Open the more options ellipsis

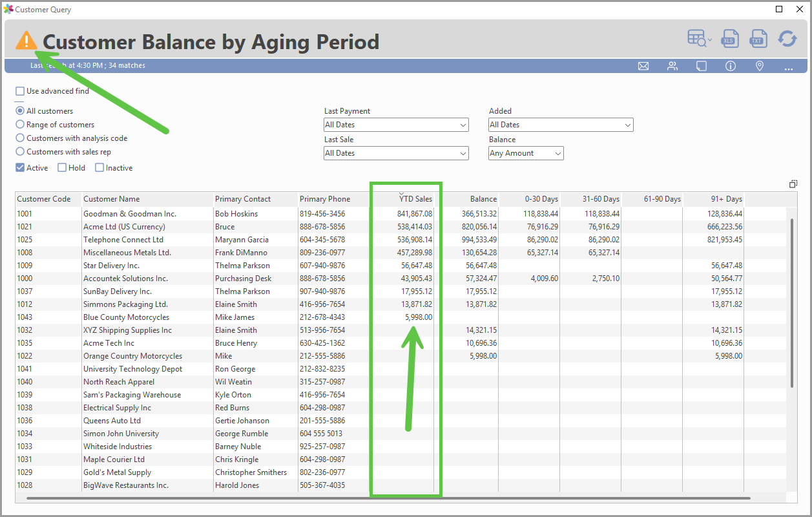coord(789,68)
